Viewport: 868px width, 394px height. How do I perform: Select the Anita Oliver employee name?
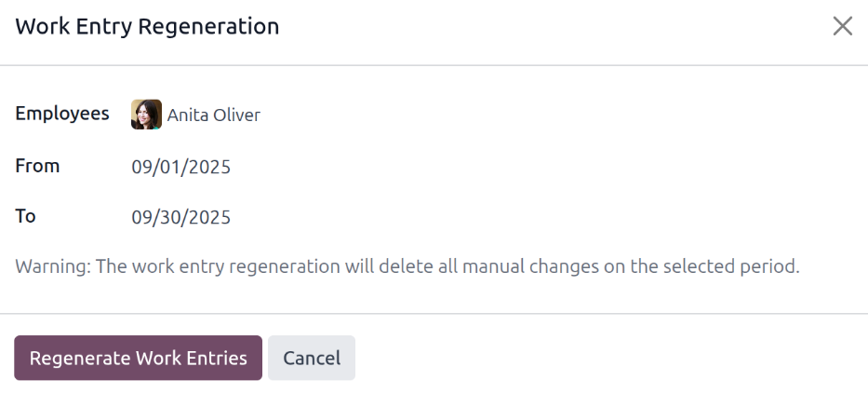(213, 115)
